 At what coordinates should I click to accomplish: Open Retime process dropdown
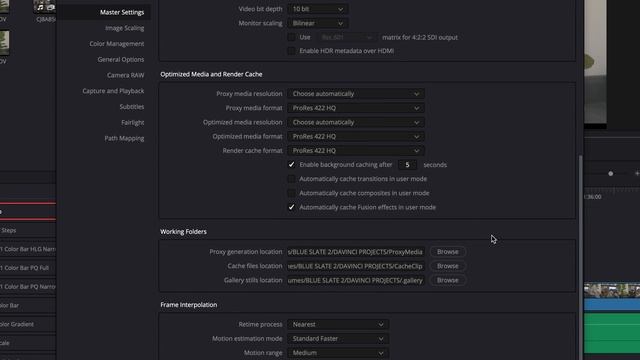click(338, 324)
